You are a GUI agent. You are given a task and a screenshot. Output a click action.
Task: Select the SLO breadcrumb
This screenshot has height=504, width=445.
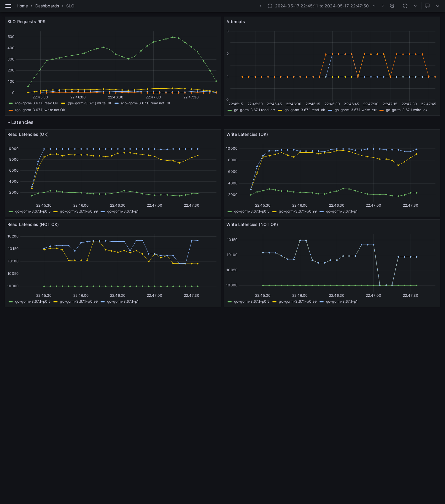click(70, 6)
